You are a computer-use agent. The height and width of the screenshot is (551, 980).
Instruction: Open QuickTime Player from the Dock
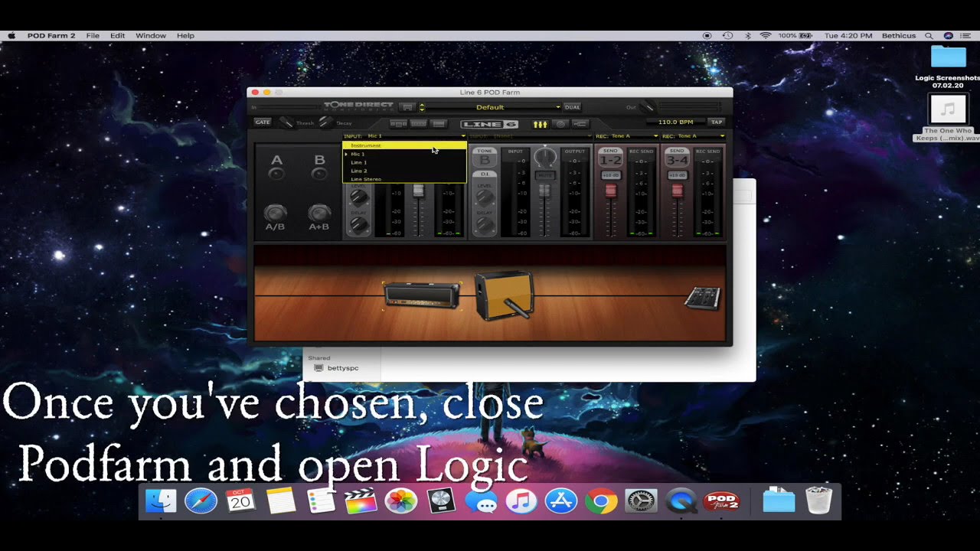(x=681, y=501)
